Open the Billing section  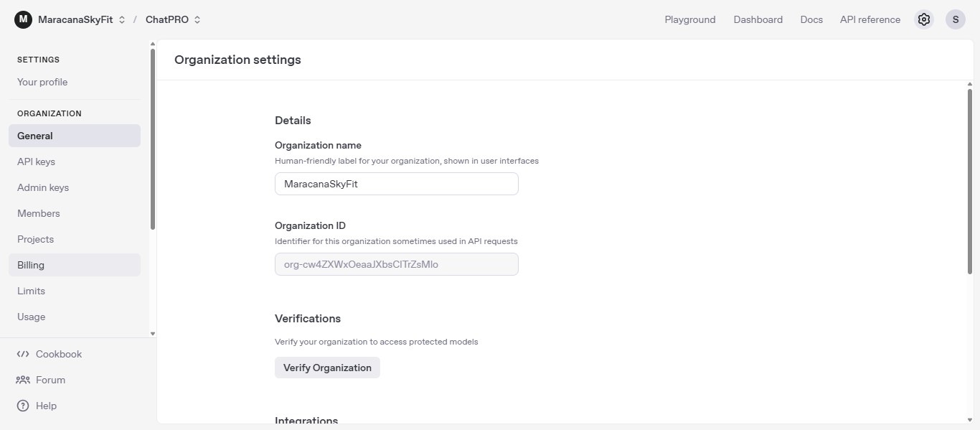click(75, 265)
